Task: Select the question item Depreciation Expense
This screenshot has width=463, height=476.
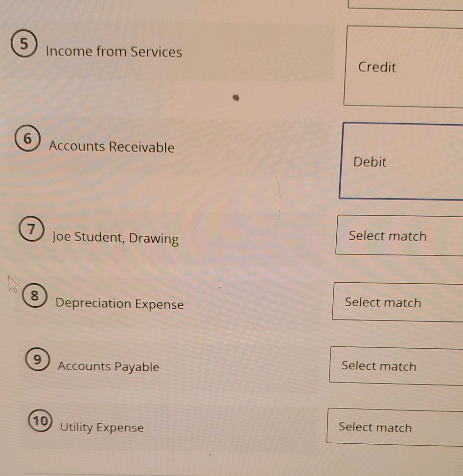Action: coord(120,304)
